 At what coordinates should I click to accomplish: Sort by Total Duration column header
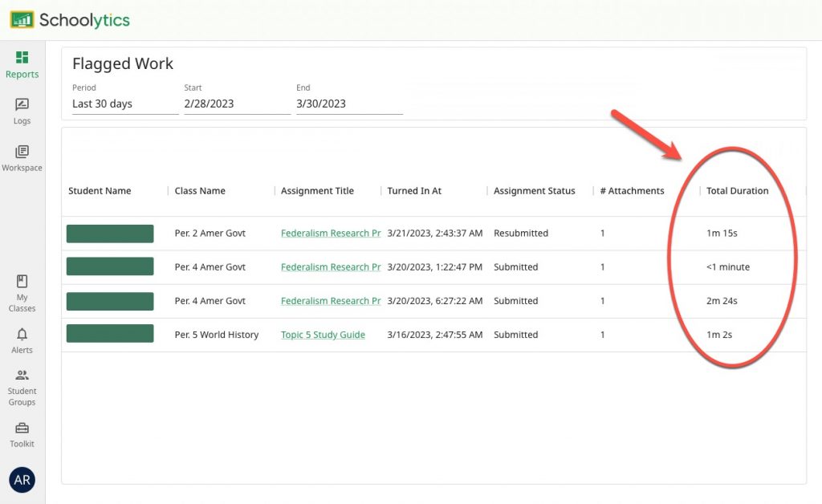[x=737, y=191]
